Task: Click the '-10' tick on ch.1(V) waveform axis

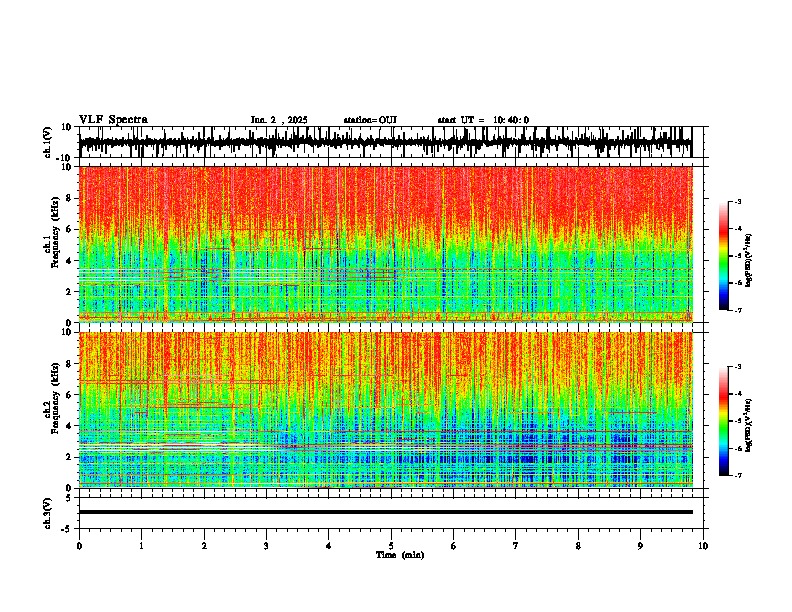Action: pos(65,158)
